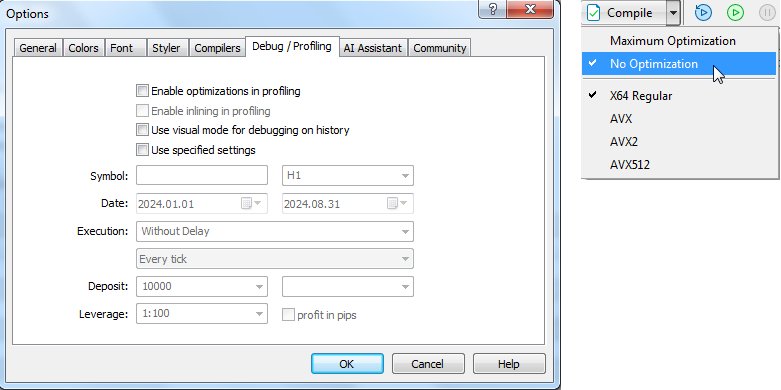
Task: Open the start date calendar icon
Action: point(246,203)
